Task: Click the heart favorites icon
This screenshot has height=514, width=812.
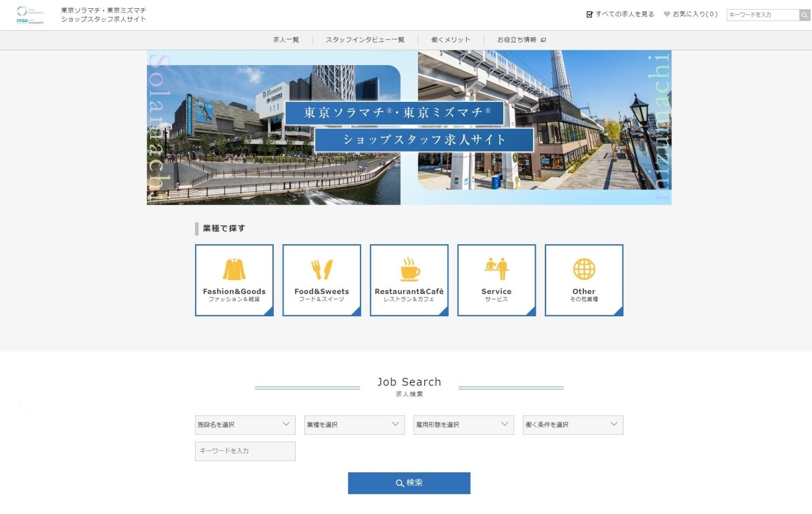Action: tap(667, 14)
